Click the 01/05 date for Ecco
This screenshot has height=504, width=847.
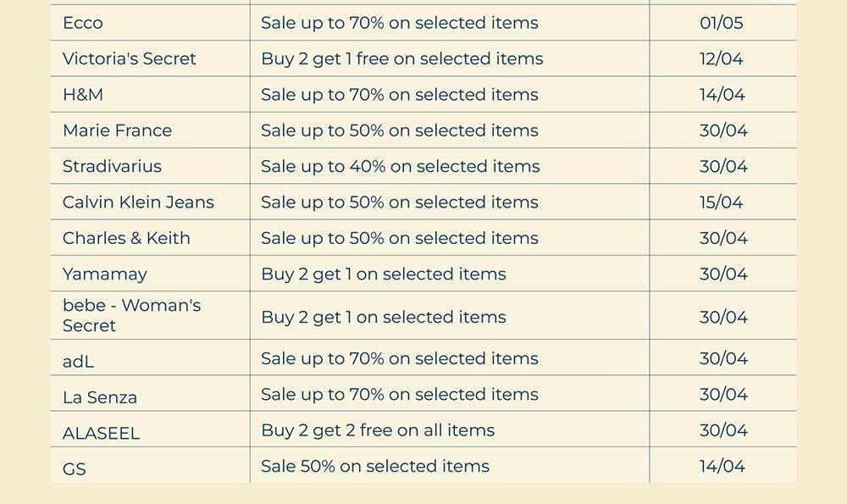click(x=722, y=23)
